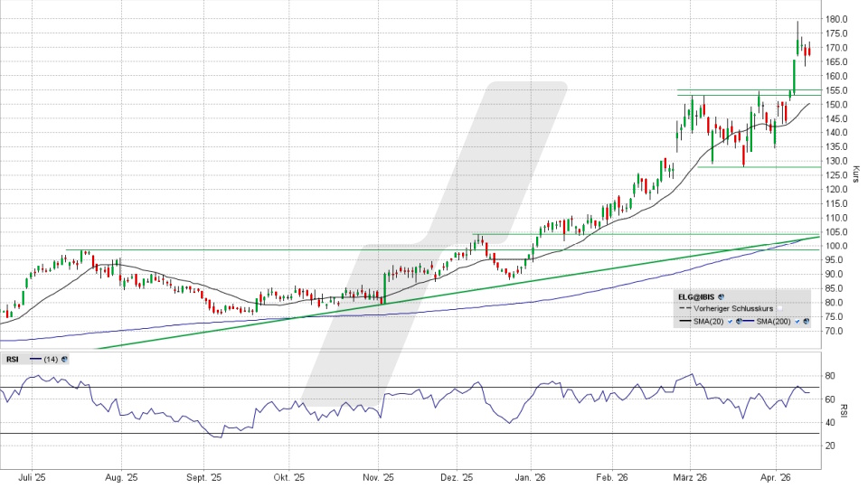Viewport: 868px width, 488px height.
Task: Click the 180.0 price axis value
Action: (836, 19)
